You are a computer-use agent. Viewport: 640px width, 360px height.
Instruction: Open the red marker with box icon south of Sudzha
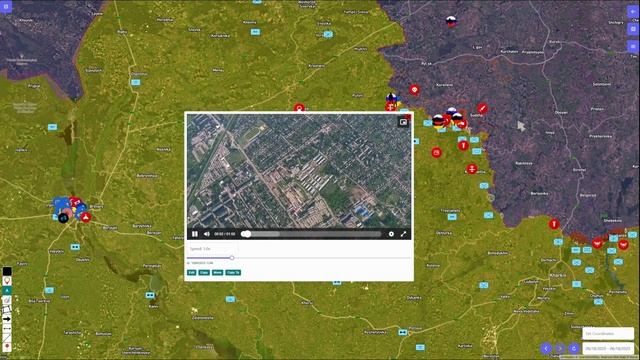click(x=436, y=153)
